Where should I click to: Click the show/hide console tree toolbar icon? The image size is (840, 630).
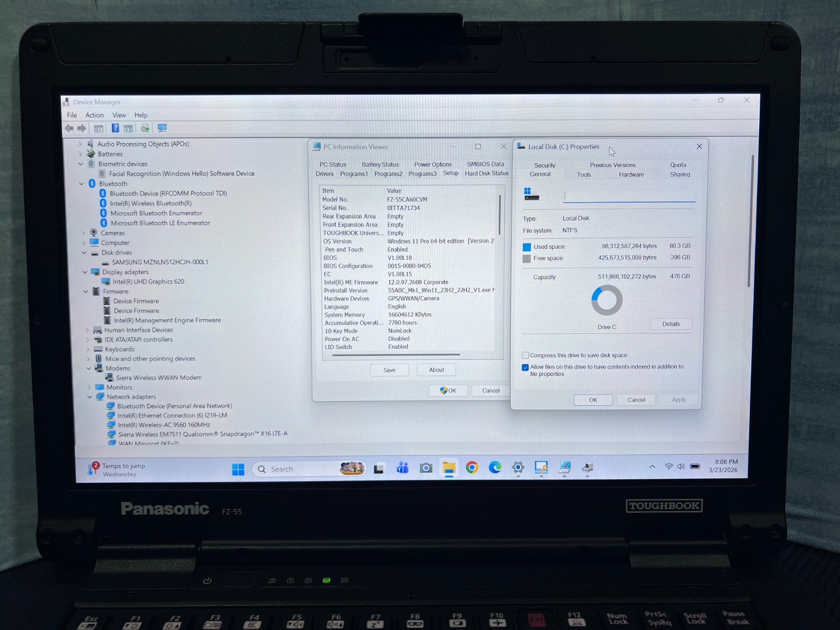(99, 128)
